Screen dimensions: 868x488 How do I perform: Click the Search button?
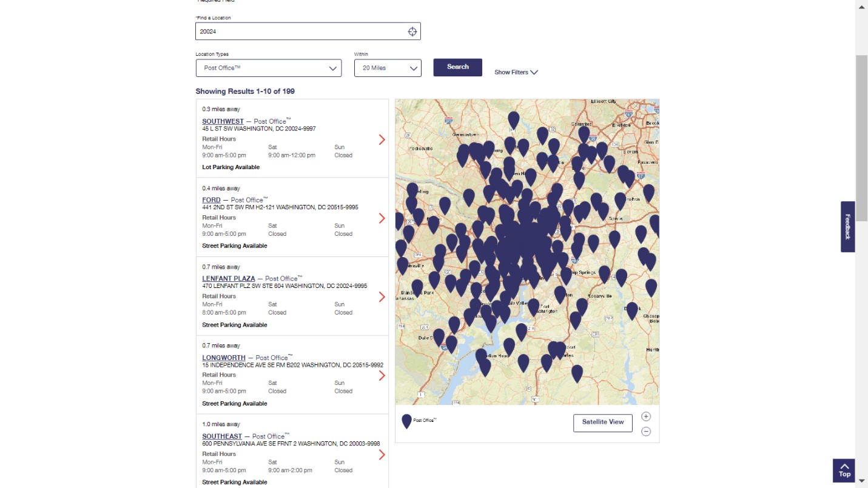458,67
